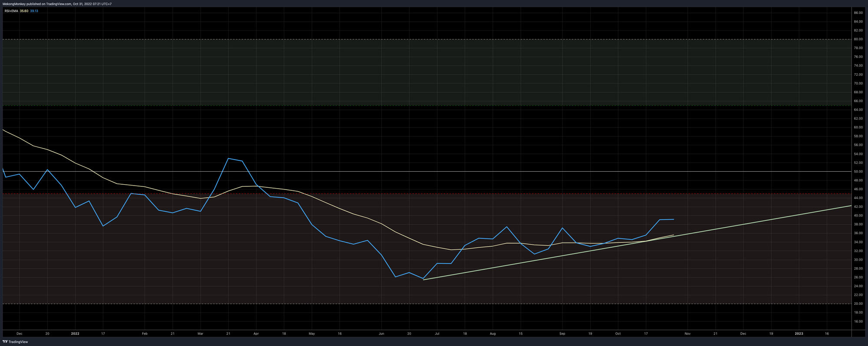Click the Sep label on time axis

click(x=562, y=334)
